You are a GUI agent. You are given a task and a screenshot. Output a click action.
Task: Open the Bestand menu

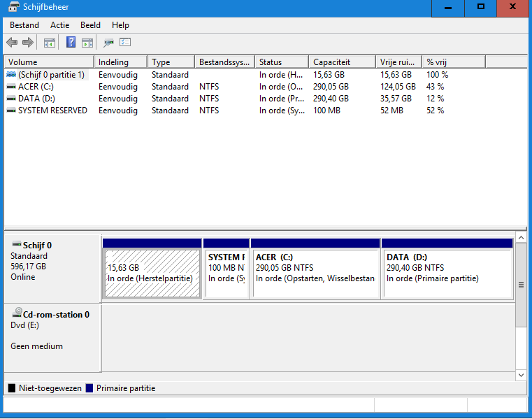24,25
